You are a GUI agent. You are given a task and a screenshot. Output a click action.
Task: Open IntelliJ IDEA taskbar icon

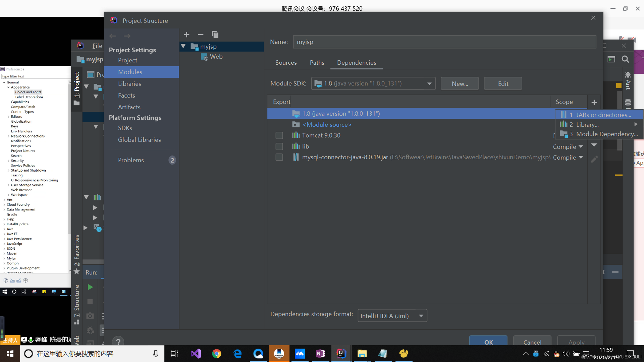341,353
